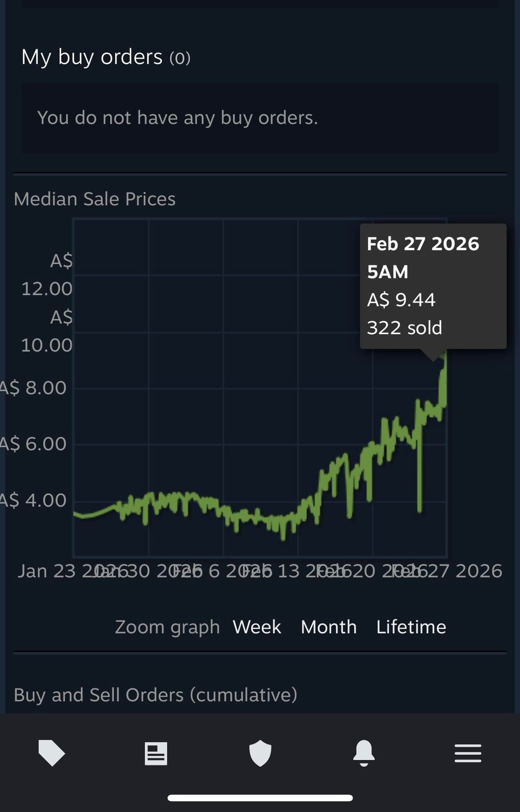Click the "322 sold" text in tooltip
520x812 pixels.
404,328
